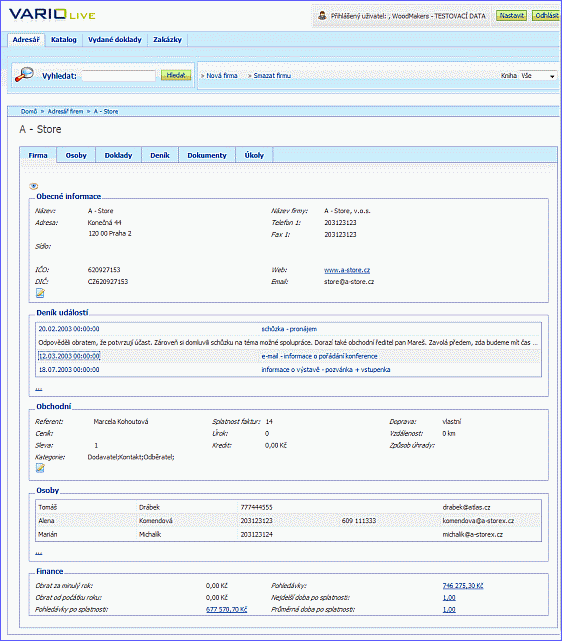
Task: Open the Katalog main tab
Action: click(x=64, y=40)
